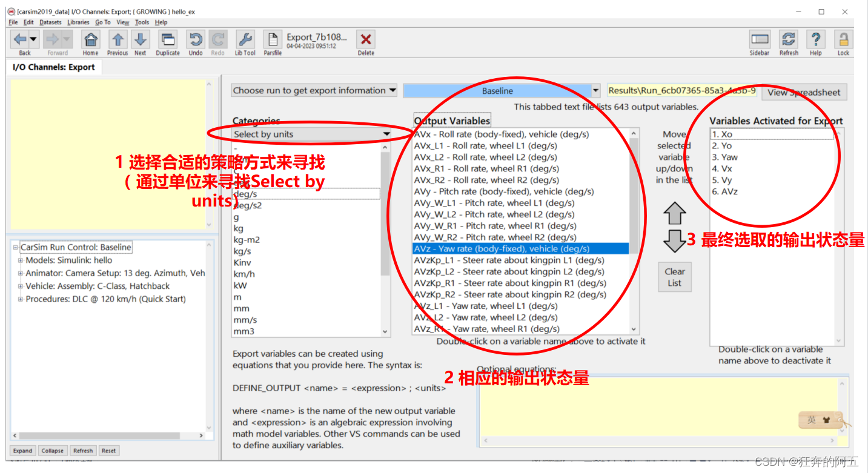Screen dimensions: 868x473
Task: Select the kg-m2 unit category
Action: coord(306,240)
